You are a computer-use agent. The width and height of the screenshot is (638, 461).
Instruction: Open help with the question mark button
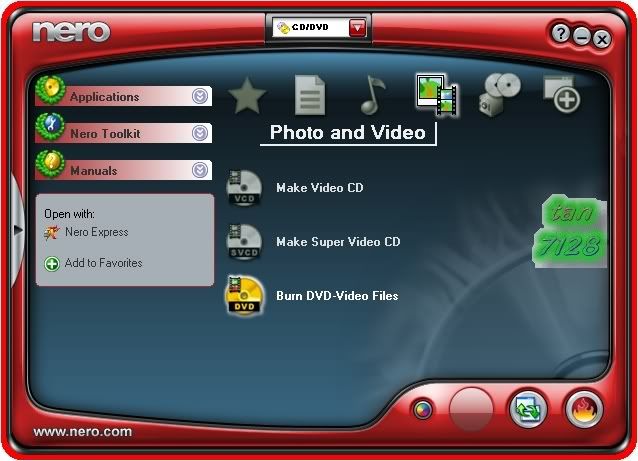[561, 33]
